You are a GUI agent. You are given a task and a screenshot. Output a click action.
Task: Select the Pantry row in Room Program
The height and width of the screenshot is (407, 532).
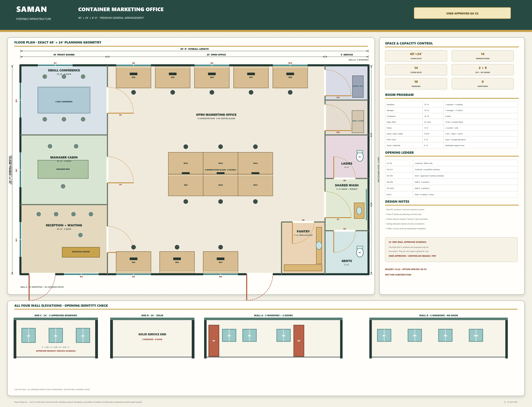[451, 128]
